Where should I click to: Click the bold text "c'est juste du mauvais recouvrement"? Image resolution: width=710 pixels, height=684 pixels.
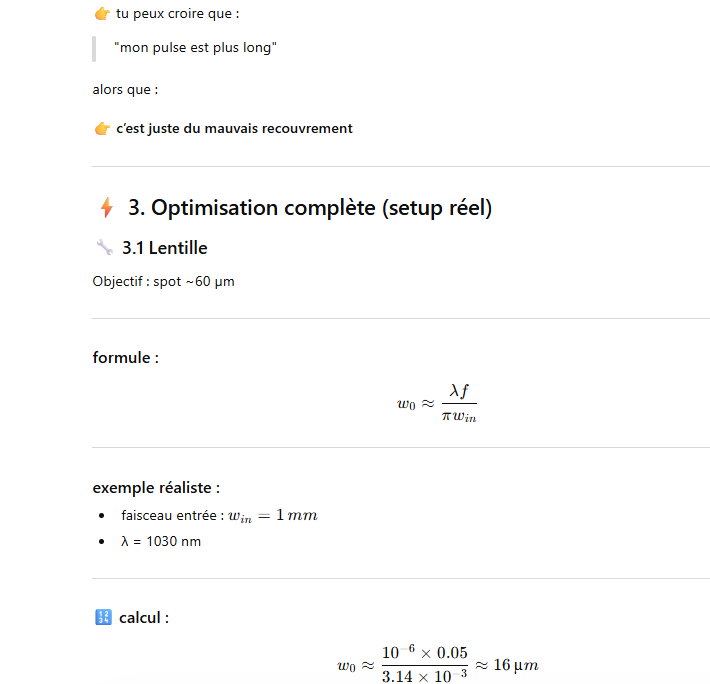click(x=234, y=128)
